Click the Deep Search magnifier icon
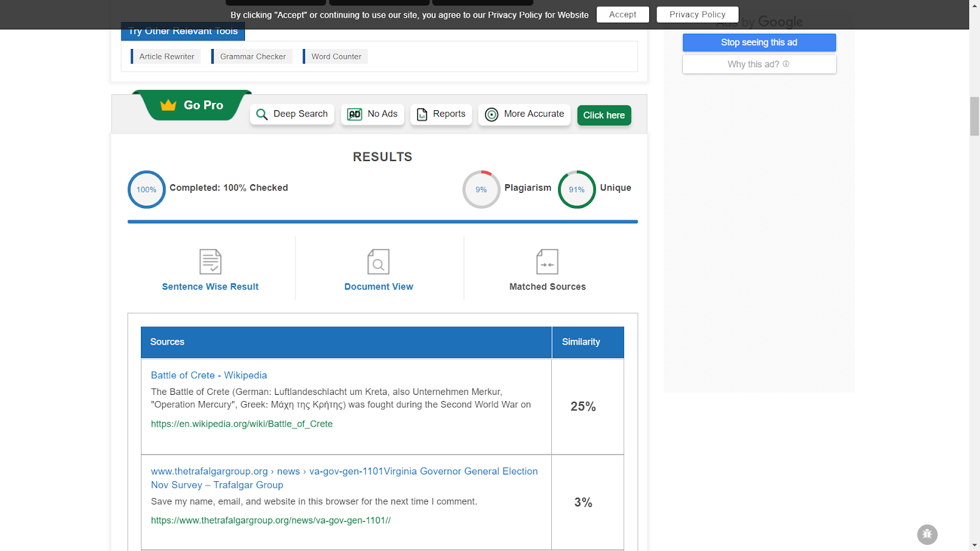 coord(262,114)
